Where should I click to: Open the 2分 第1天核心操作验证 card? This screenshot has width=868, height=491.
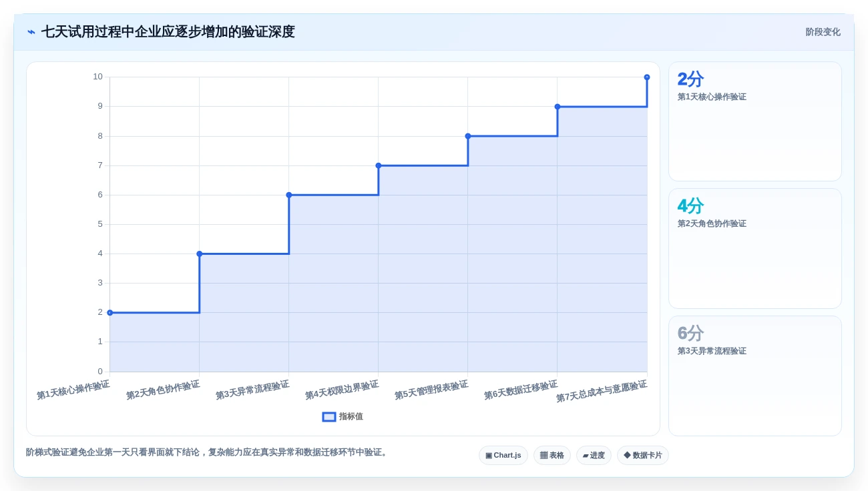click(755, 121)
